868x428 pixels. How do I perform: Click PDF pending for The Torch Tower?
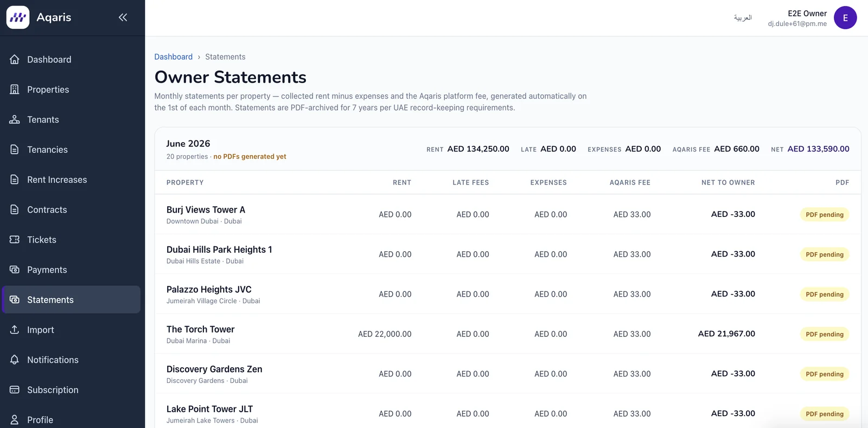[x=825, y=334]
